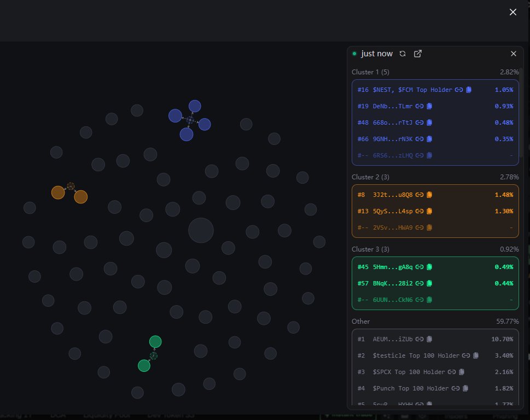Open link icon for $testicle Top 100 Holder
Viewport: 530px width, 420px height.
(466, 355)
